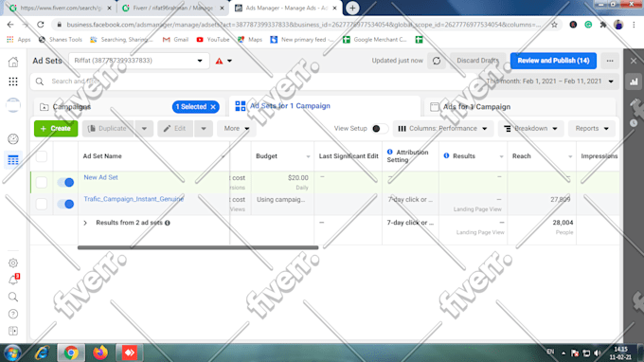Screen dimensions: 644x362
Task: Open the Breakdown dropdown
Action: (530, 129)
